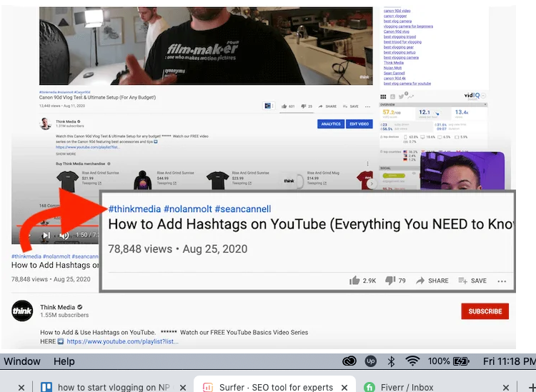Click the thumbs-up icon showing 2.9K
The width and height of the screenshot is (536, 392).
tap(354, 281)
